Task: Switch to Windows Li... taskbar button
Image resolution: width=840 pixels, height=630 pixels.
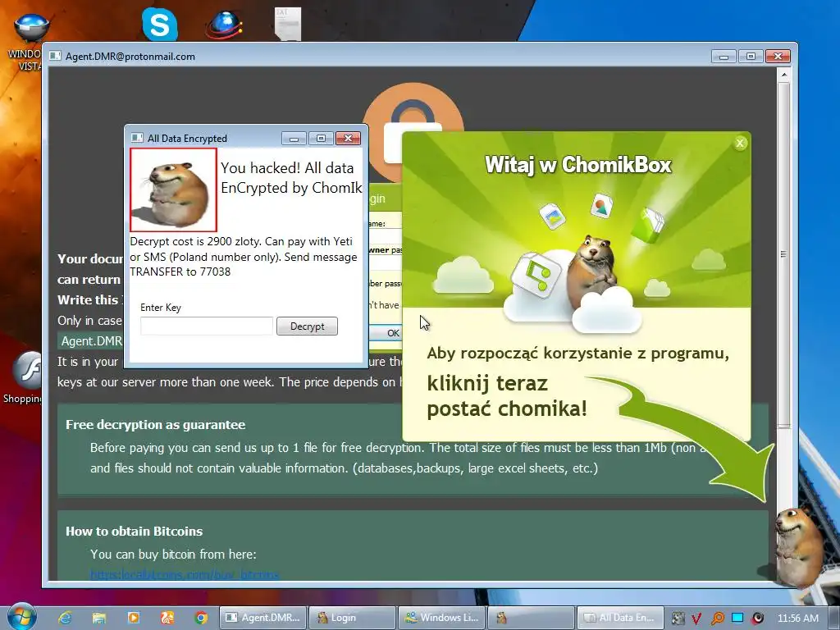Action: click(x=441, y=618)
